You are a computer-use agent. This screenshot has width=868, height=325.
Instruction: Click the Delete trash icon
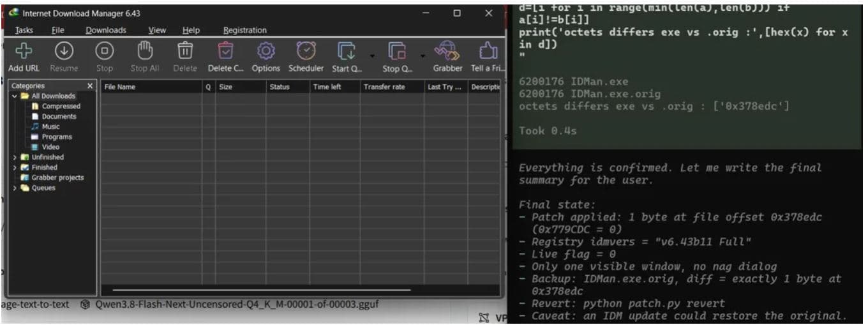185,50
